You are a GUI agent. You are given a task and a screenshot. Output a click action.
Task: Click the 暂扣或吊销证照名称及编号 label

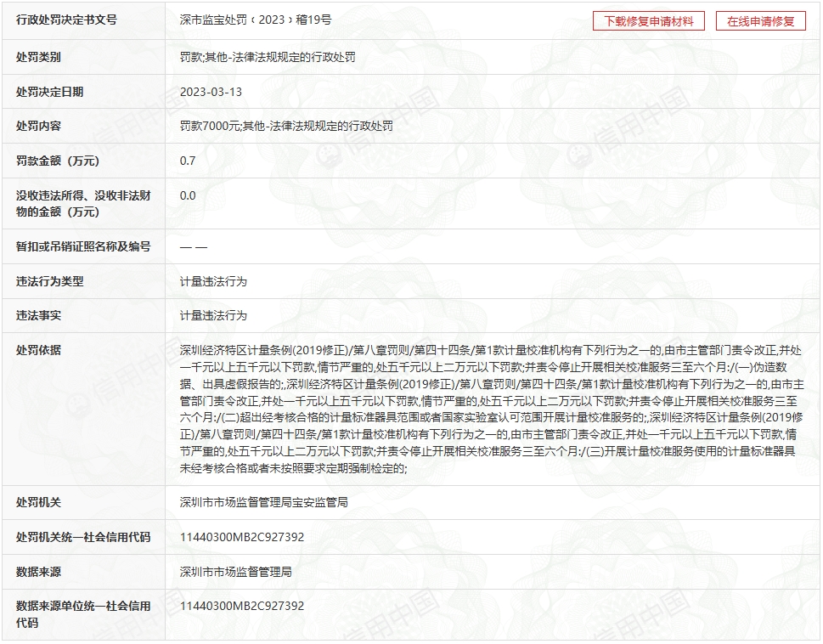(83, 246)
